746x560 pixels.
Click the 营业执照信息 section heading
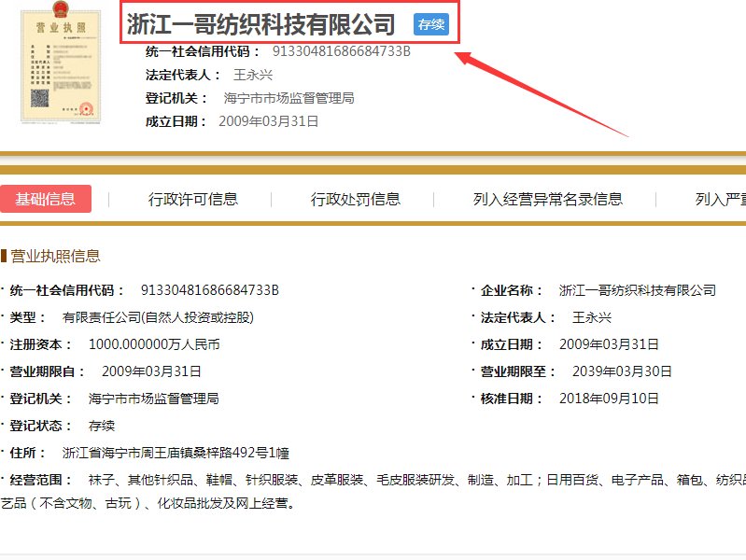[55, 256]
